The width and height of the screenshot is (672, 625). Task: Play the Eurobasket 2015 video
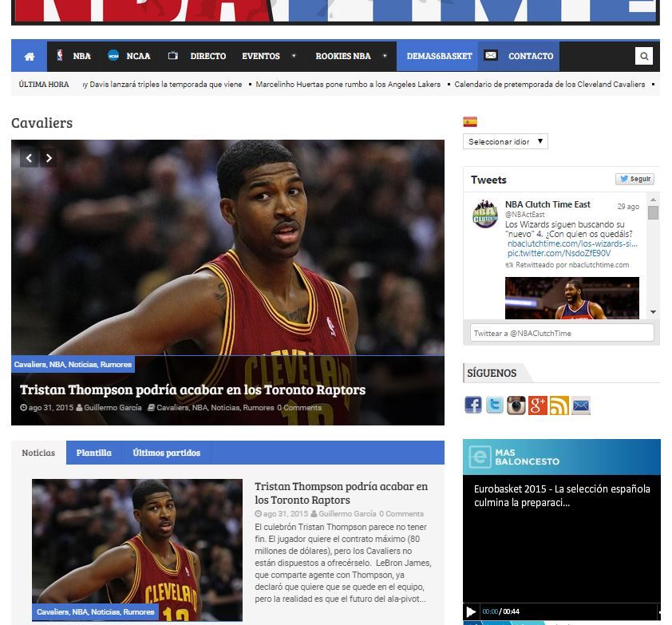[x=471, y=611]
